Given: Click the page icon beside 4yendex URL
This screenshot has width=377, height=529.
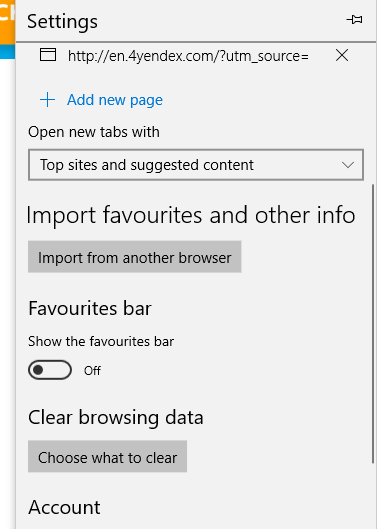Looking at the screenshot, I should coord(48,55).
